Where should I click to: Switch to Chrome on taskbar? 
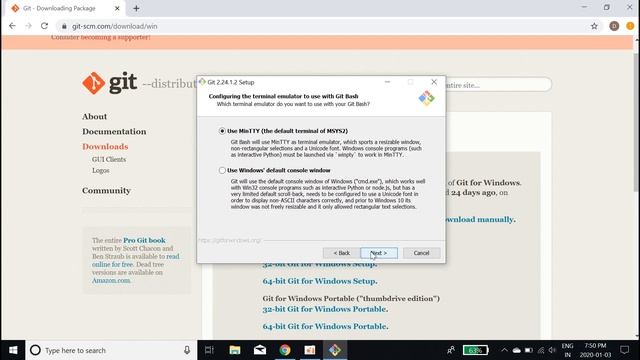point(285,350)
